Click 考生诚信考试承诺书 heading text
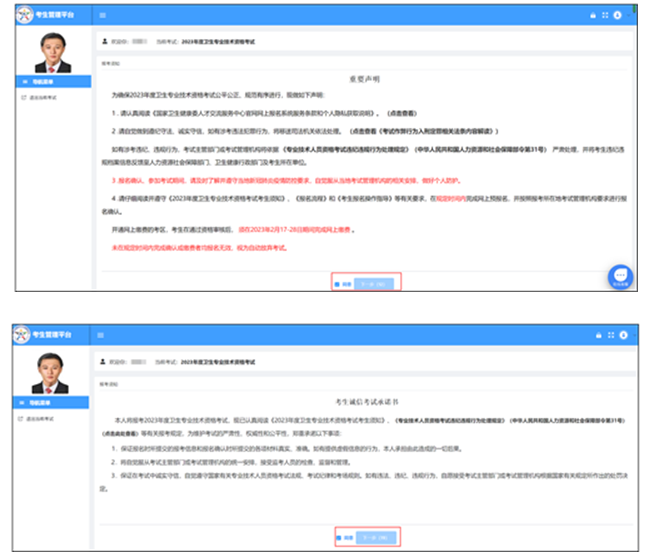The height and width of the screenshot is (557, 657). (x=367, y=402)
